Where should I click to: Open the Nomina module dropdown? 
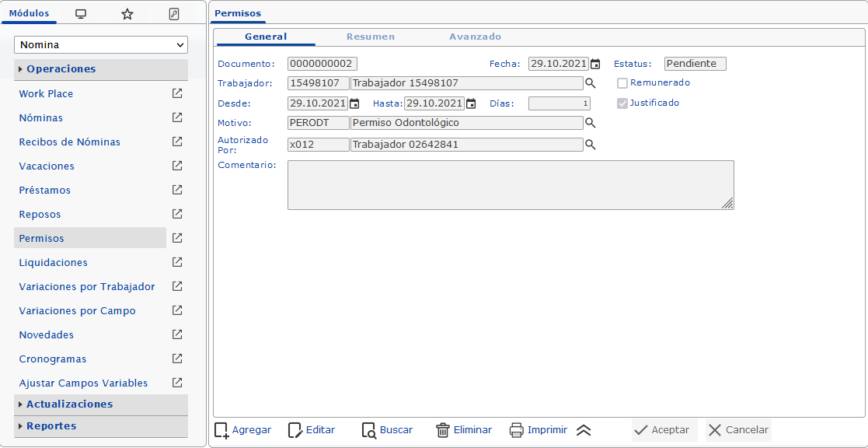pyautogui.click(x=101, y=45)
